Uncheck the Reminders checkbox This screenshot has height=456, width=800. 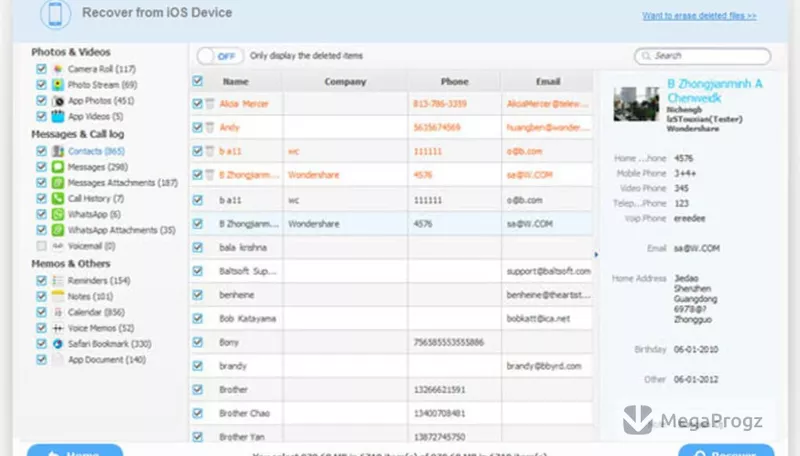(41, 281)
